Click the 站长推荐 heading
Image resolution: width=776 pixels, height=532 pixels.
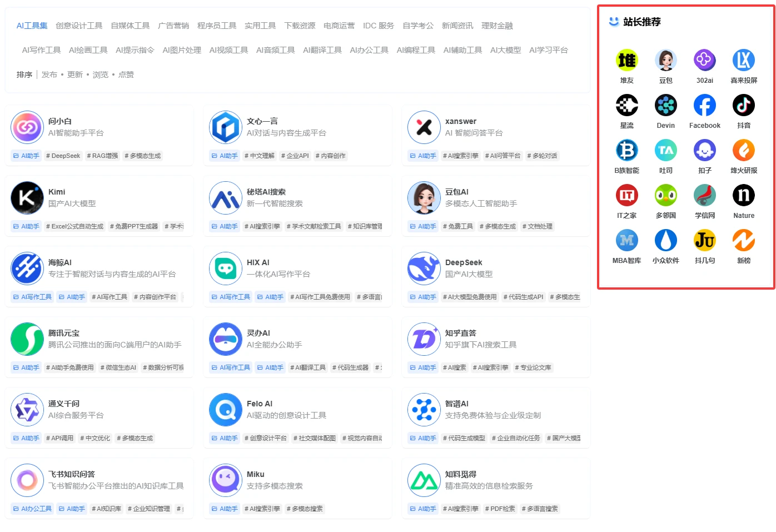tap(642, 22)
